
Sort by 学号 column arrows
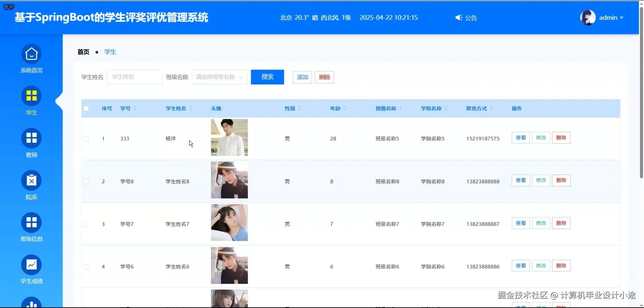(x=135, y=108)
